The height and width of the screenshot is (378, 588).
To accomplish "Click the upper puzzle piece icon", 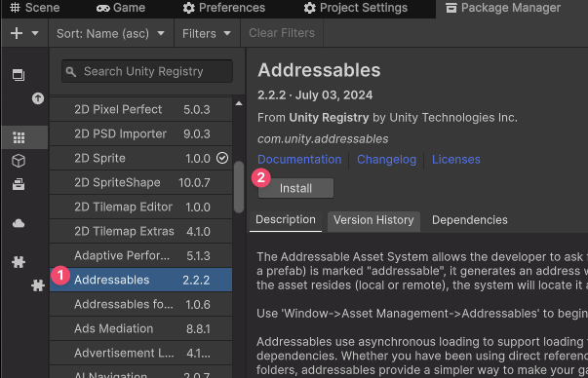I will point(19,261).
